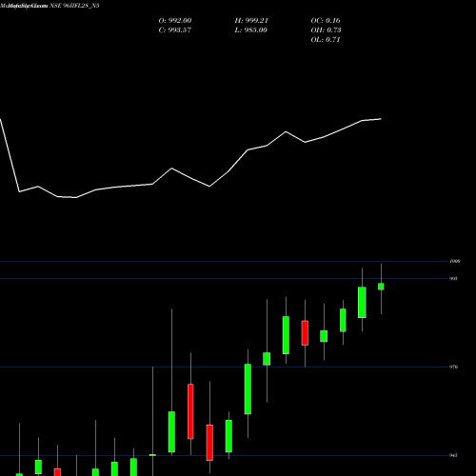This screenshot has width=476, height=476.
Task: Click the '1000' price axis label
Action: pos(455,261)
